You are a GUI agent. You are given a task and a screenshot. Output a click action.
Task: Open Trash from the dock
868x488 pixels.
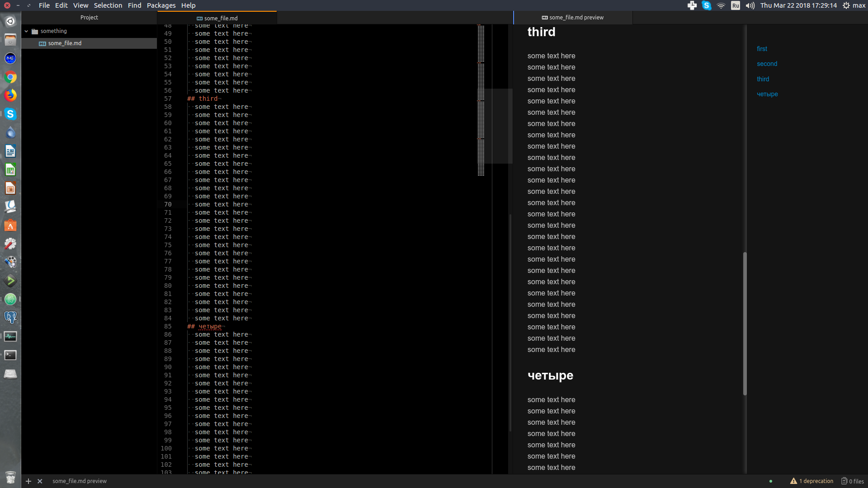(x=10, y=477)
